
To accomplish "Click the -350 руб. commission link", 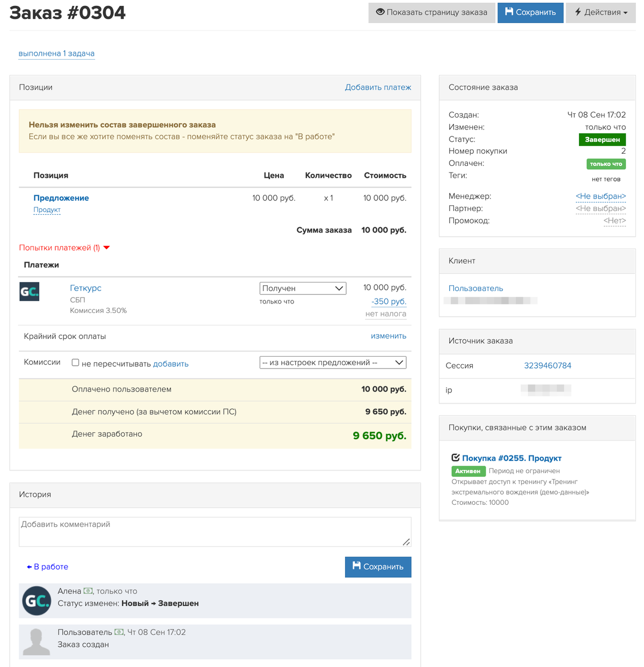I will 389,301.
